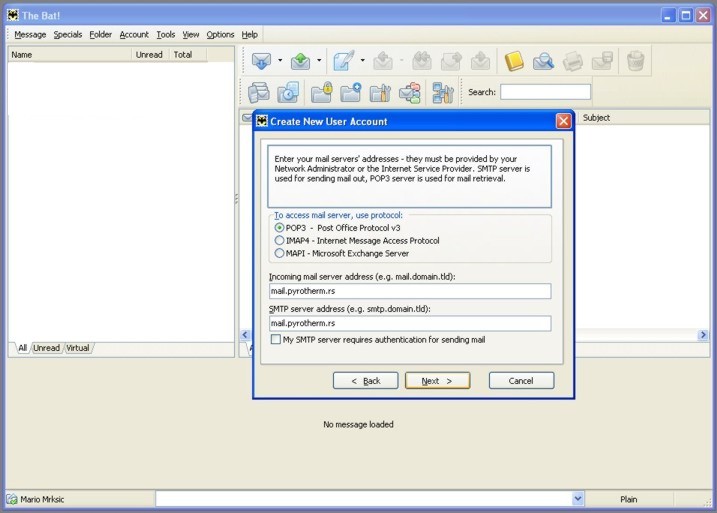Open the Message menu
This screenshot has height=513, width=717.
(x=30, y=35)
